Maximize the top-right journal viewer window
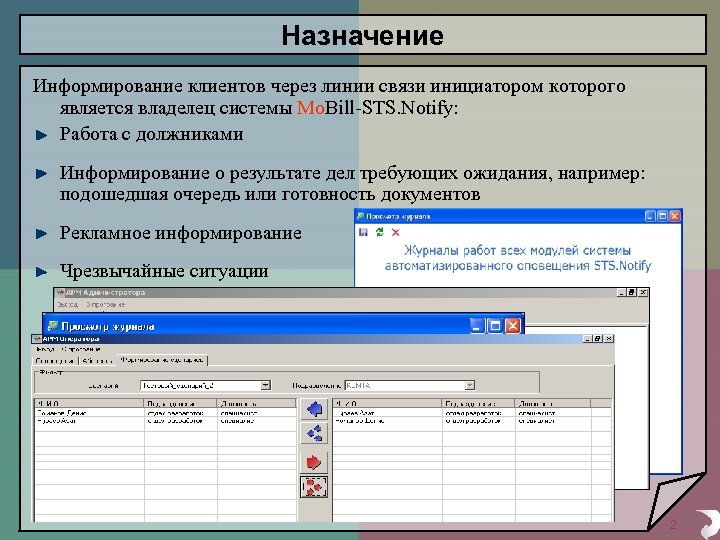The width and height of the screenshot is (720, 540). [x=663, y=216]
